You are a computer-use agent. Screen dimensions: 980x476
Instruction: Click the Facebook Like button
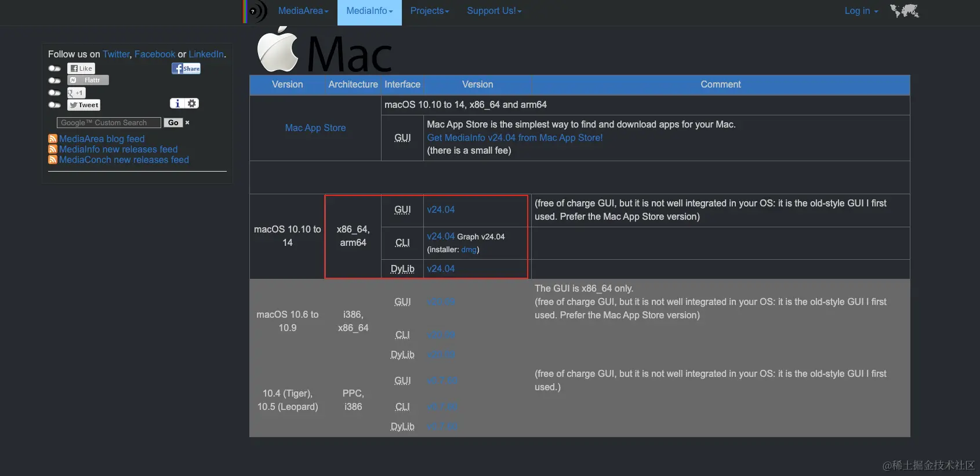[x=81, y=68]
